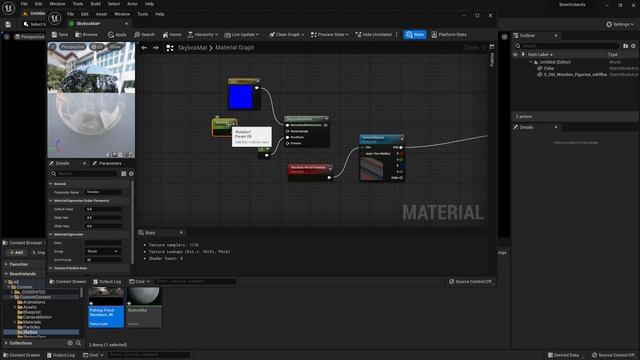
Task: Click the Material Graph breadcrumb
Action: 235,48
